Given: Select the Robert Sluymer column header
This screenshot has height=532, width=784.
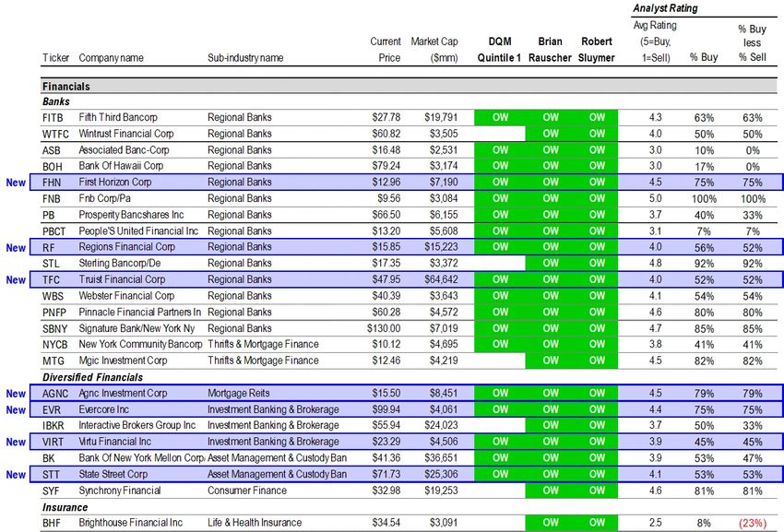Looking at the screenshot, I should [597, 50].
